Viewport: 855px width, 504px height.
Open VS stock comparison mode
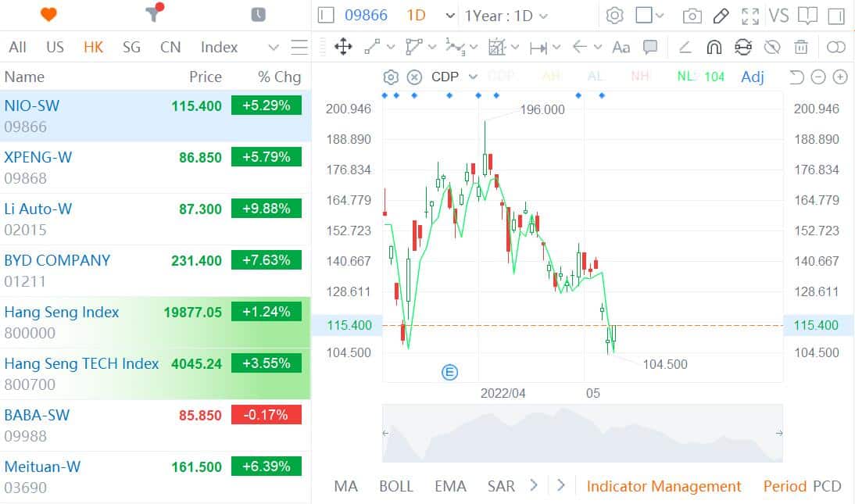coord(778,15)
